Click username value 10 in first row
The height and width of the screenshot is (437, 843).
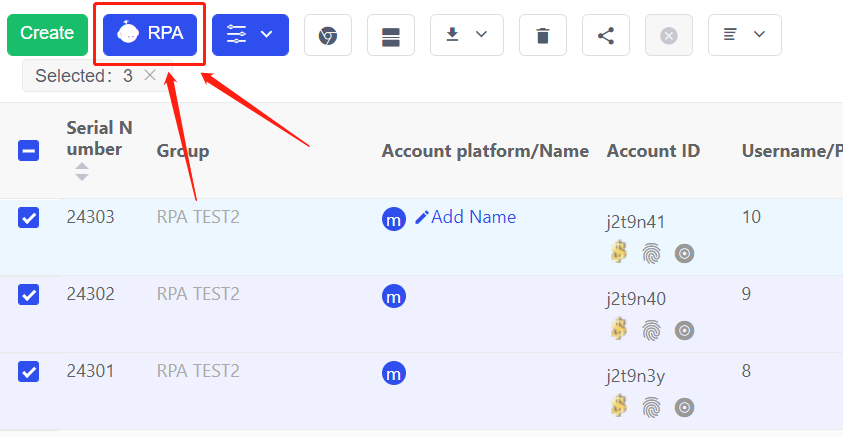point(751,217)
